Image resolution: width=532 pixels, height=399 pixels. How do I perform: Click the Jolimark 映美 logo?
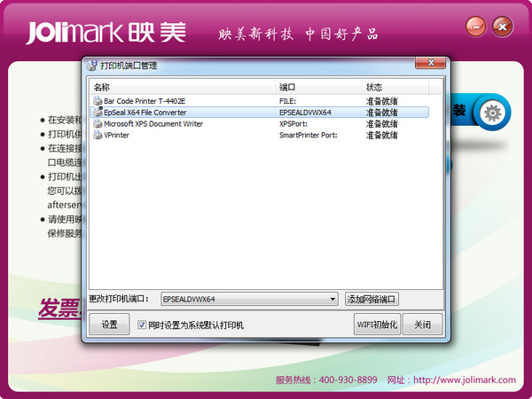coord(106,33)
